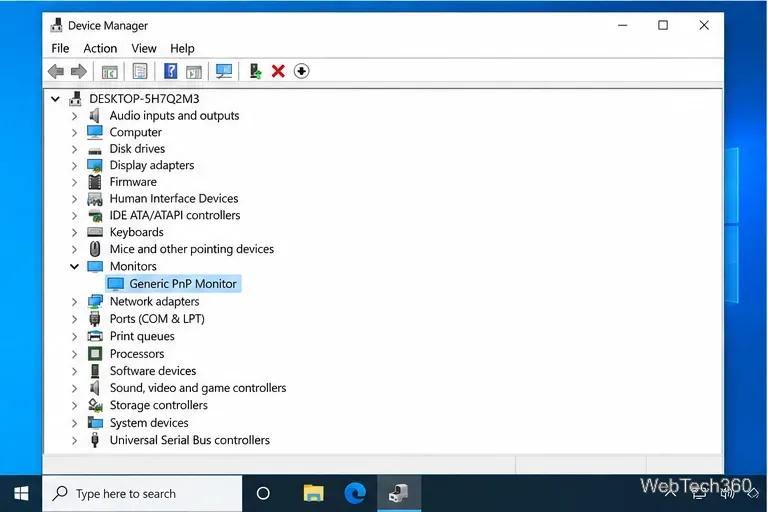Viewport: 768px width, 512px height.
Task: Expand the Audio inputs and outputs node
Action: click(x=74, y=116)
